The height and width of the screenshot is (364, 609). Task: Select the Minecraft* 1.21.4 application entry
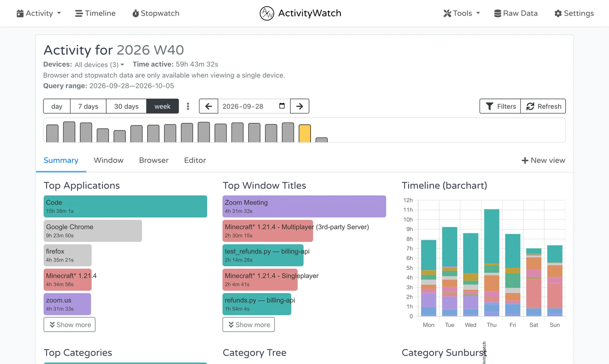click(68, 280)
